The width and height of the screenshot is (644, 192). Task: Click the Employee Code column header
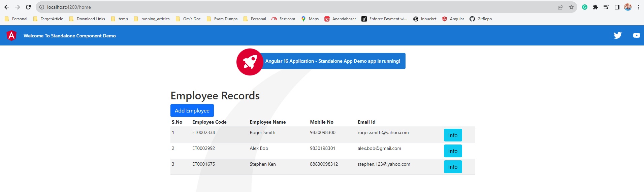[x=209, y=122]
